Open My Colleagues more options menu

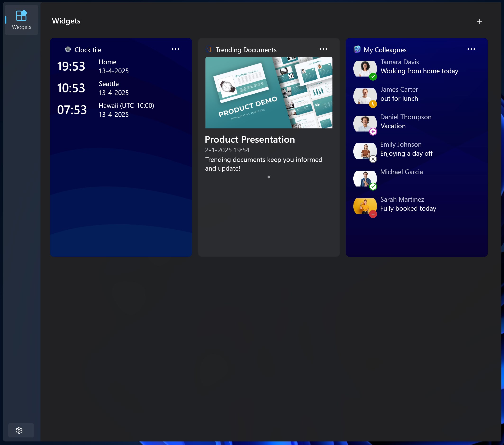(471, 49)
